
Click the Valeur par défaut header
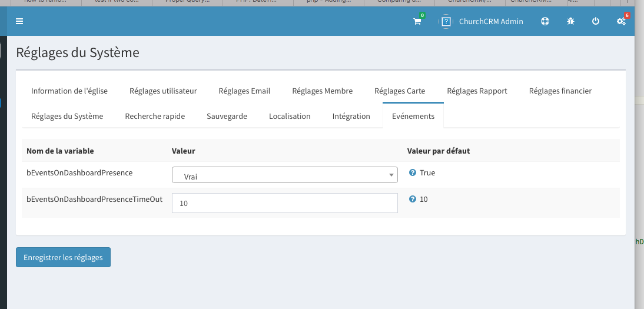pyautogui.click(x=438, y=151)
